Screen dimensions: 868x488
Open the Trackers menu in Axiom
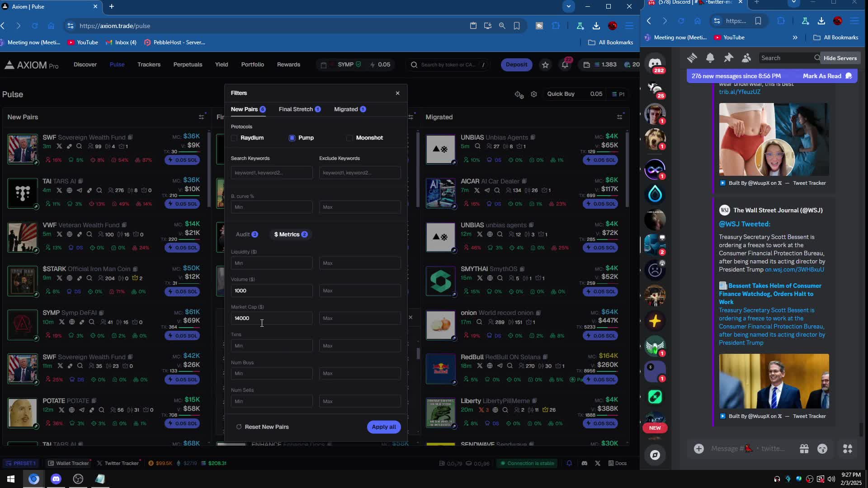[x=149, y=65]
